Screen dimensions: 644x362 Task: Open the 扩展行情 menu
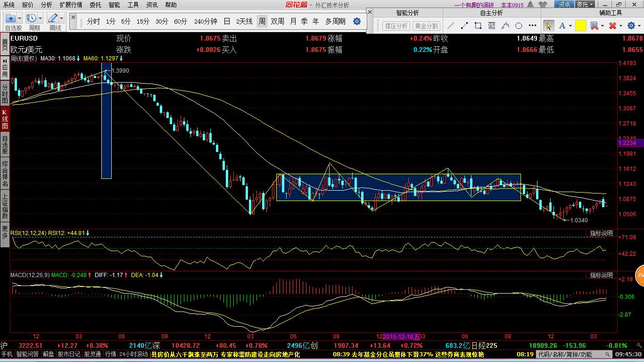click(x=71, y=5)
